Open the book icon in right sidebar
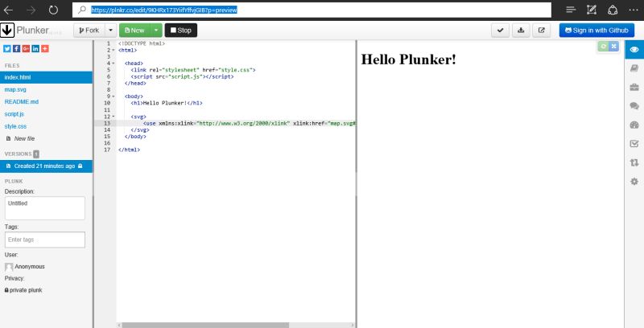The height and width of the screenshot is (328, 644). pos(634,68)
